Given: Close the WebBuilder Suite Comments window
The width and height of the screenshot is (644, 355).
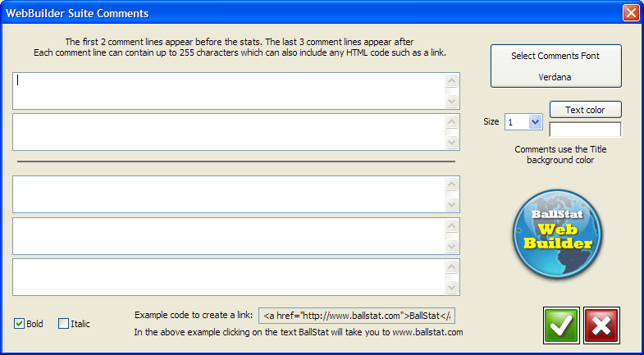Looking at the screenshot, I should point(630,13).
